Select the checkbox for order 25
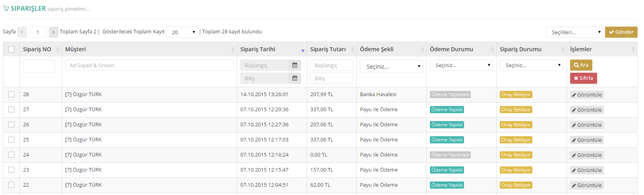644x195 pixels. tap(11, 140)
